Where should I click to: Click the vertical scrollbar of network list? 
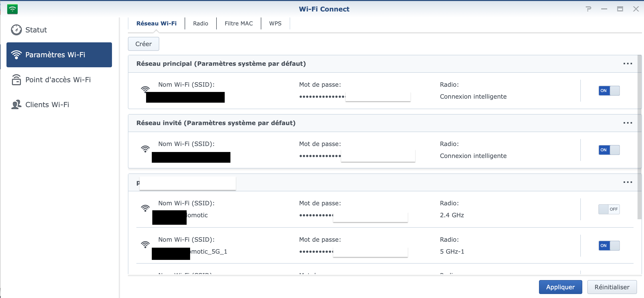click(x=639, y=138)
